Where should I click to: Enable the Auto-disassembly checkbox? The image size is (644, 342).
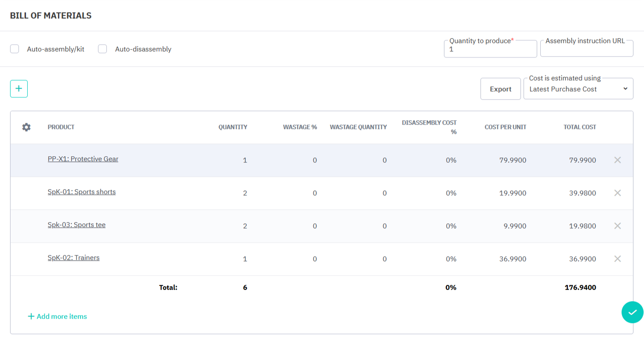click(x=102, y=49)
